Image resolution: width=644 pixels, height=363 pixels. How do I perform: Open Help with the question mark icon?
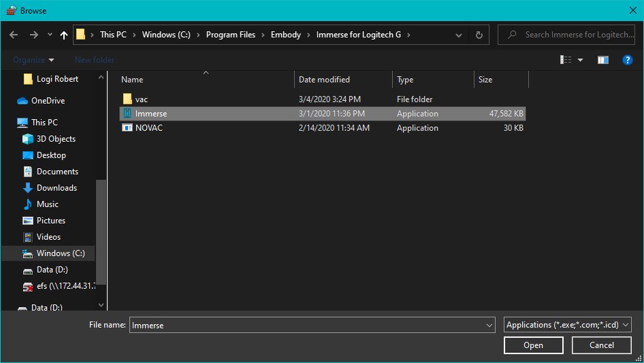[627, 60]
